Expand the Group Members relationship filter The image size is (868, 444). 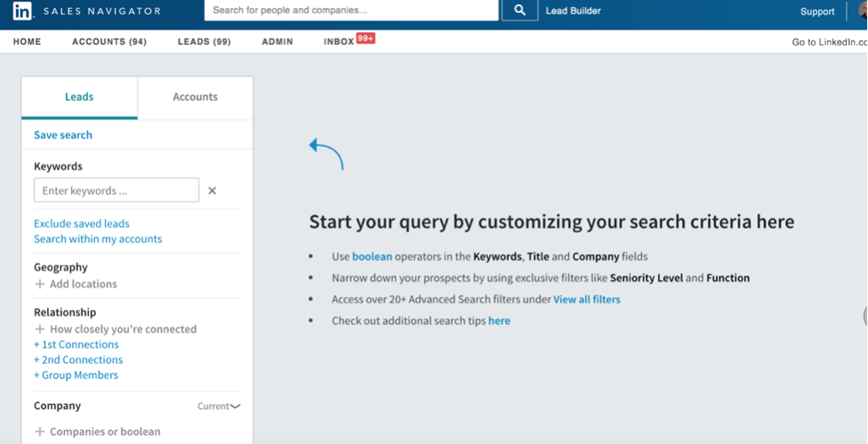pyautogui.click(x=76, y=375)
